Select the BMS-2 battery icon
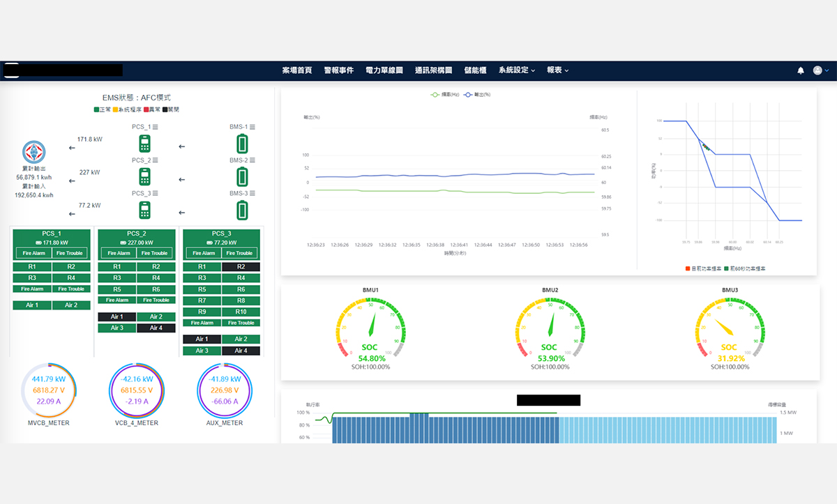The height and width of the screenshot is (504, 837). 241,176
